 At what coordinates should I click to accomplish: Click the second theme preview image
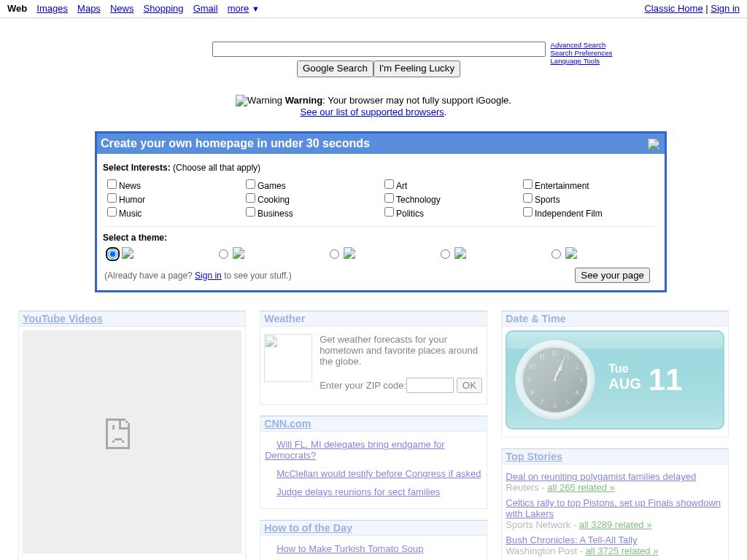239,253
